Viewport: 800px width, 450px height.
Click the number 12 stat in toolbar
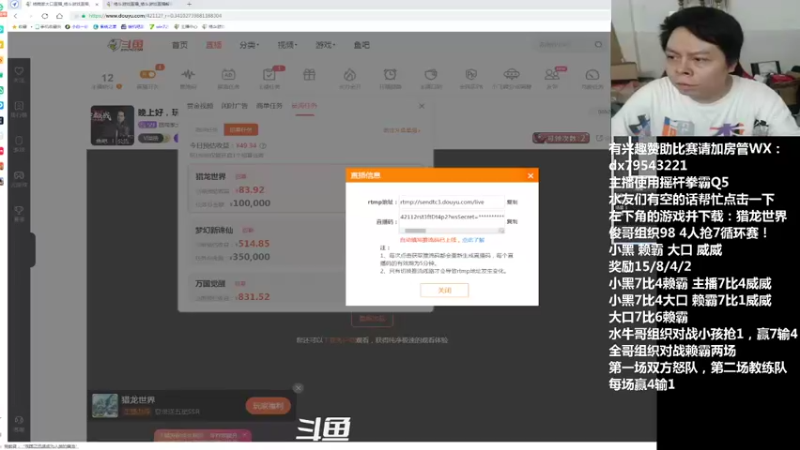[107, 78]
